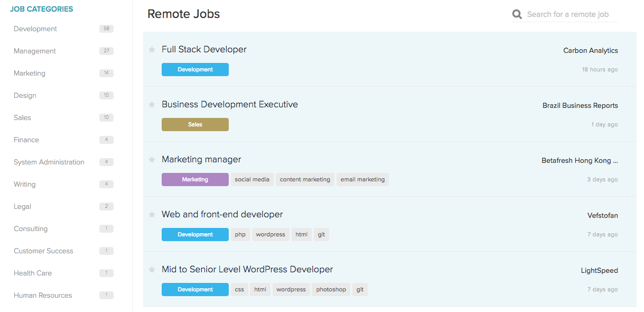This screenshot has height=312, width=644.
Task: Star the Full Stack Developer job
Action: 152,49
